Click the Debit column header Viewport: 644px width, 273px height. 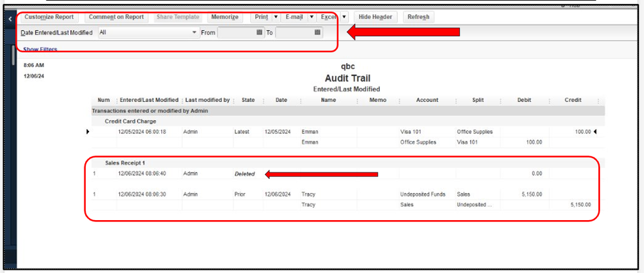(525, 100)
